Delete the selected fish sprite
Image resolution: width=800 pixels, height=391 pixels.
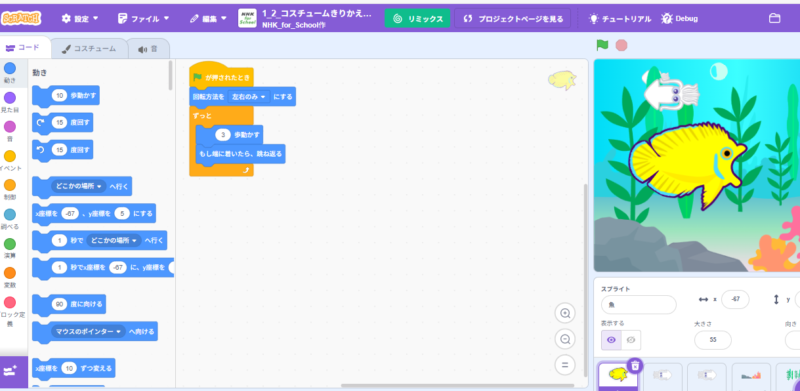point(635,365)
